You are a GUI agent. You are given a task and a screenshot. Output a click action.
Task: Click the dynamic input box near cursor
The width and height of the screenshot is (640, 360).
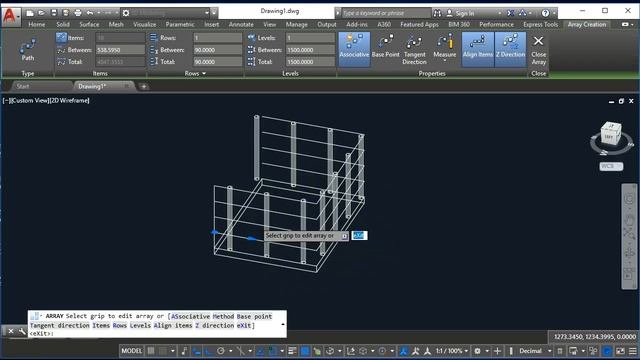pos(360,236)
